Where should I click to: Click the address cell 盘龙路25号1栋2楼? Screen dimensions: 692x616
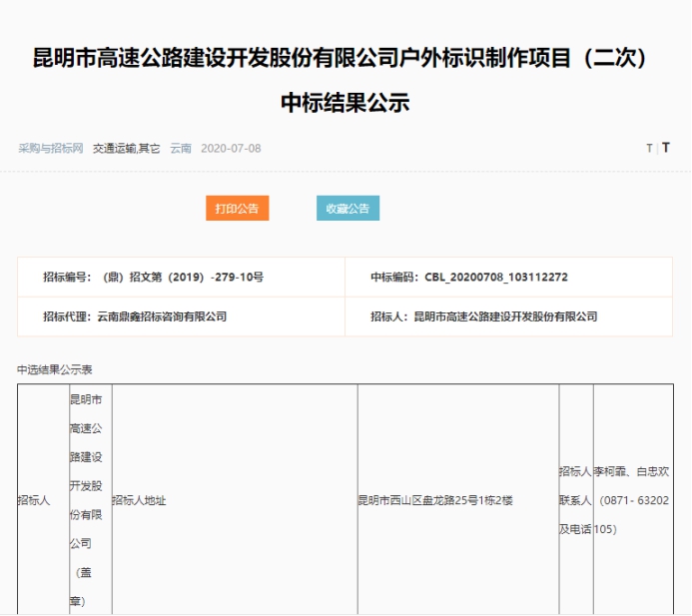tap(435, 499)
